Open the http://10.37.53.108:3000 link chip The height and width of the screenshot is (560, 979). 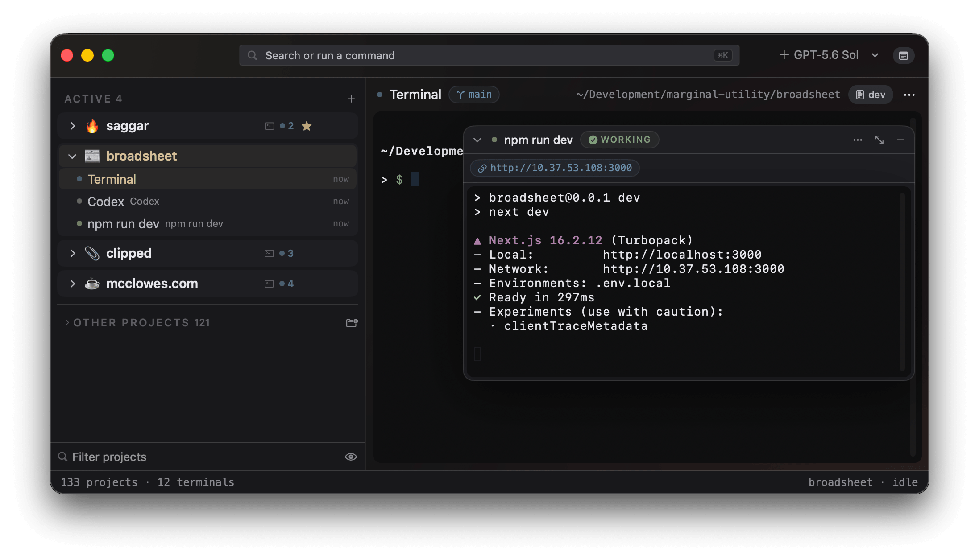[555, 168]
